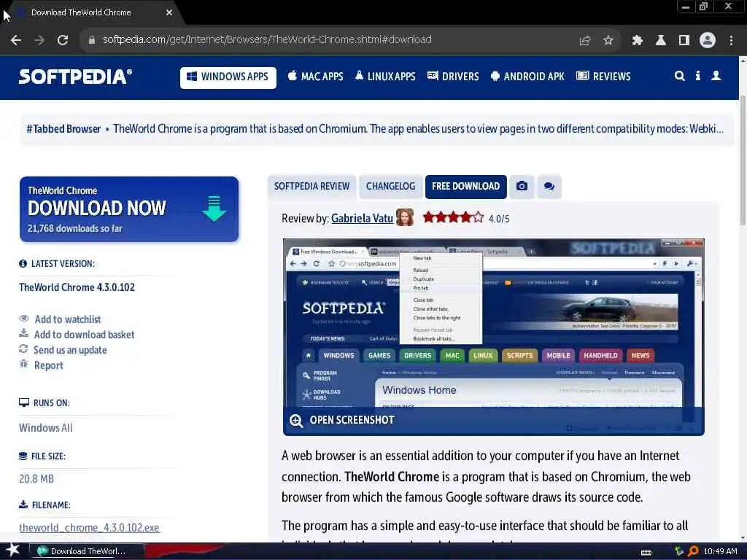
Task: Switch to Changelog tab
Action: [x=390, y=186]
